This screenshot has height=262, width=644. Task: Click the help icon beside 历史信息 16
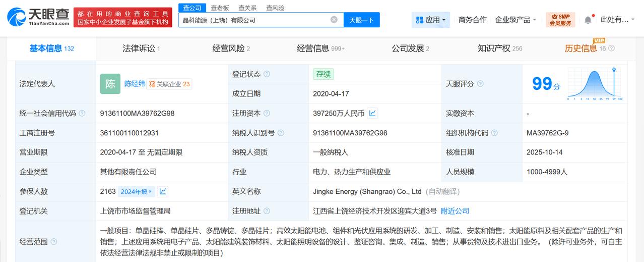point(611,48)
